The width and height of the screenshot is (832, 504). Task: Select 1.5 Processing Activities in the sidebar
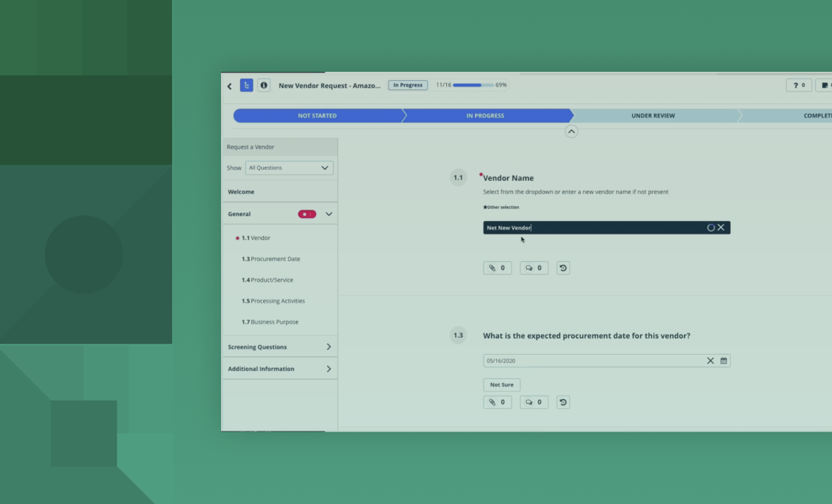[x=274, y=301]
